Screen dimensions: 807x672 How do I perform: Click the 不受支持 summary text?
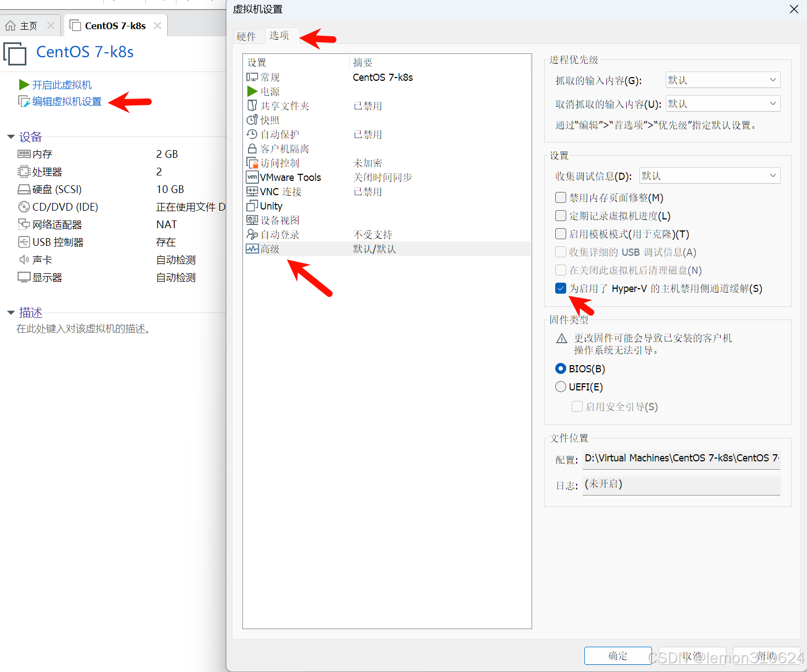coord(373,234)
